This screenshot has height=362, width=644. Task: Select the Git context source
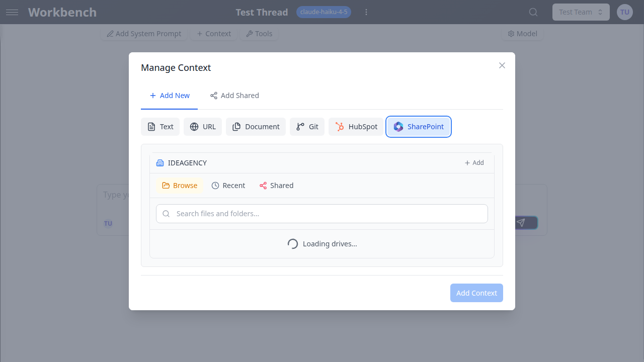click(x=307, y=127)
